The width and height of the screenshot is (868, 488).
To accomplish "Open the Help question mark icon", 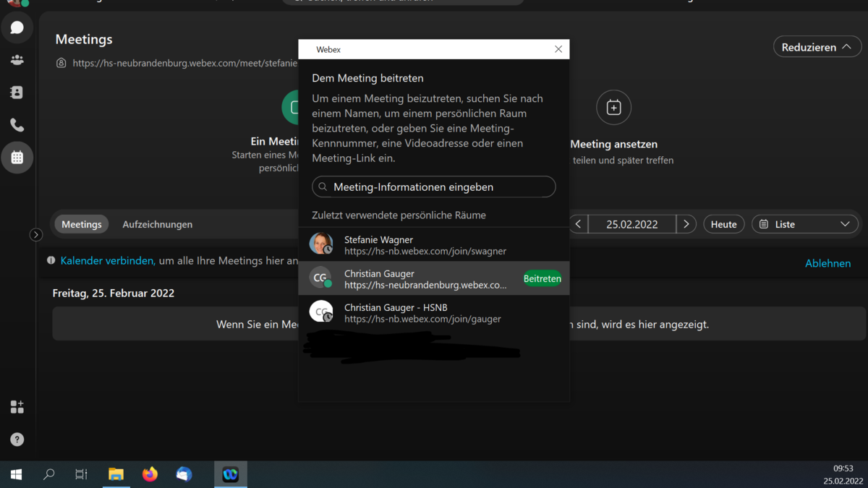I will coord(17,440).
